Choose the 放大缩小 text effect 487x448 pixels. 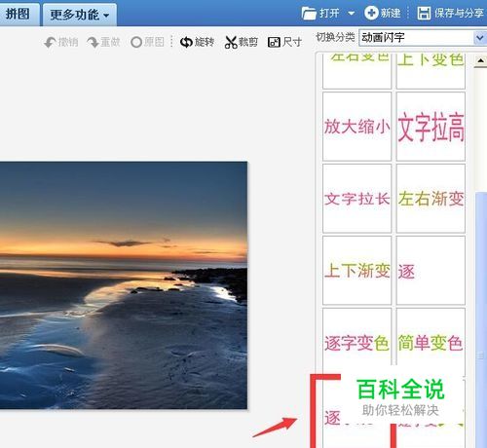click(356, 127)
